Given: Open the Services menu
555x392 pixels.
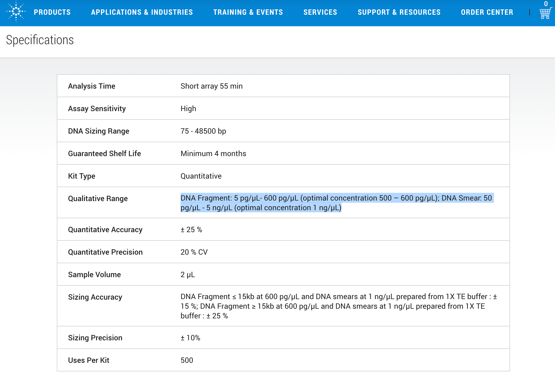Looking at the screenshot, I should 320,12.
